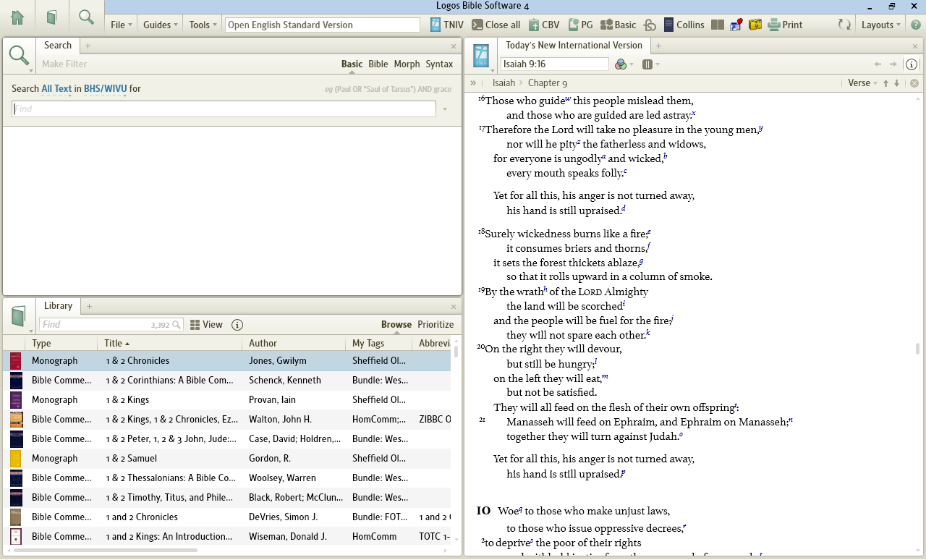Open the File menu
This screenshot has height=560, width=926.
tap(122, 25)
